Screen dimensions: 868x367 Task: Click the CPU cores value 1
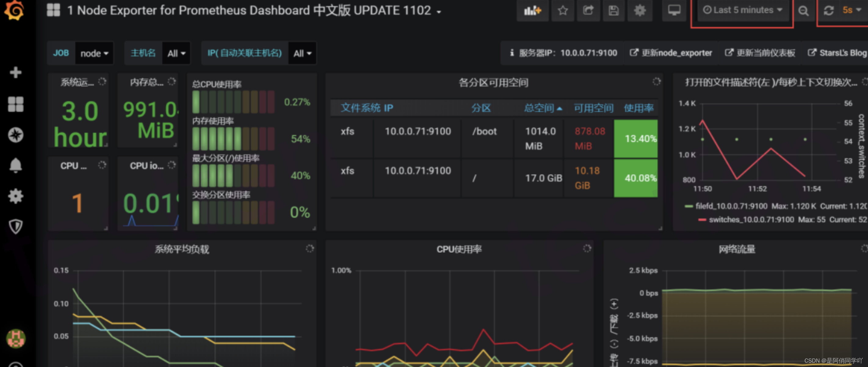[78, 203]
